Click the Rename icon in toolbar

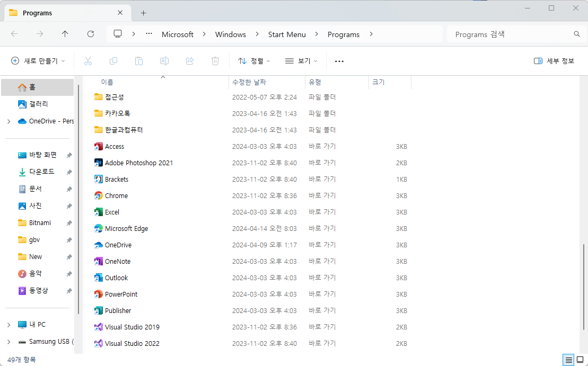click(x=164, y=61)
